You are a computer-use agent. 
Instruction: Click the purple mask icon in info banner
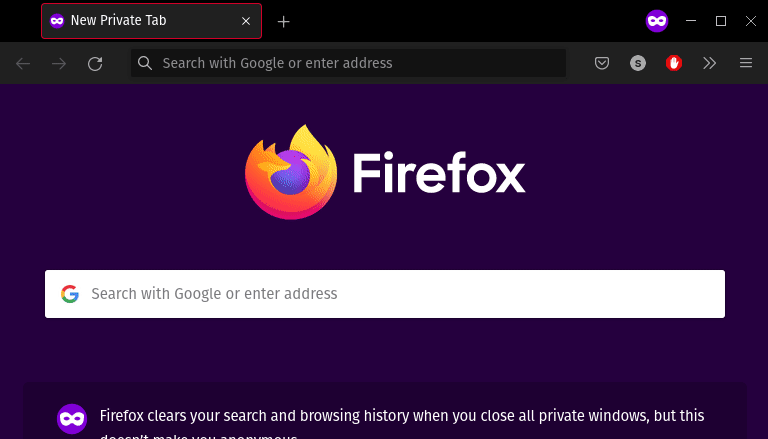pos(71,418)
